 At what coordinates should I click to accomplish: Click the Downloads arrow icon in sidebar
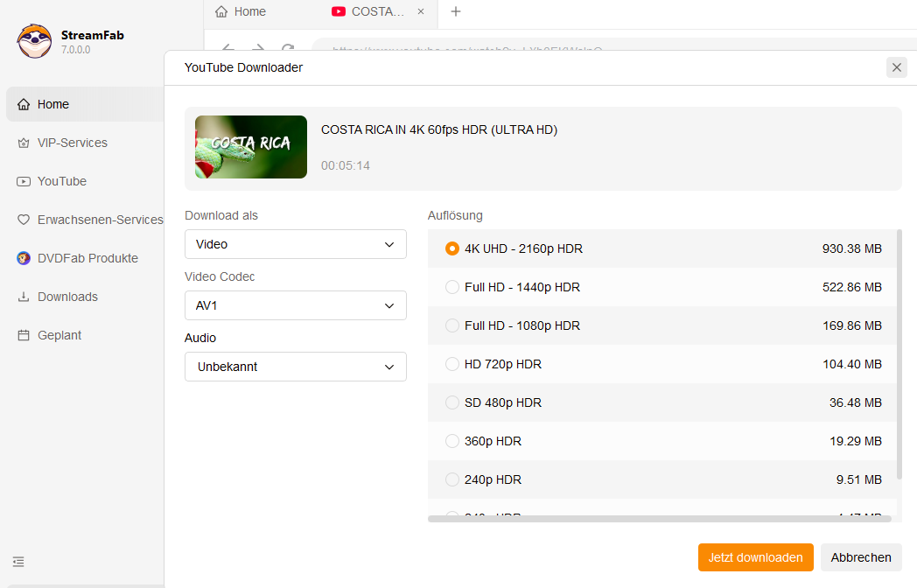(24, 297)
